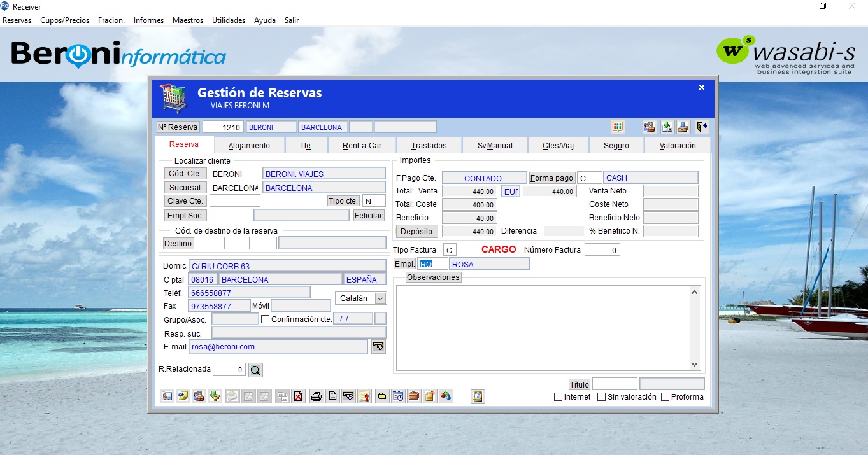Select the printer icon to print the reservation
868x455 pixels.
[317, 396]
